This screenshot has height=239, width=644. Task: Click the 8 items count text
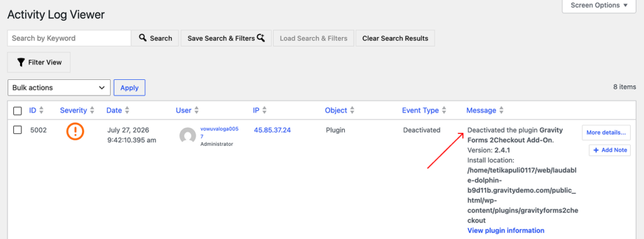[625, 87]
